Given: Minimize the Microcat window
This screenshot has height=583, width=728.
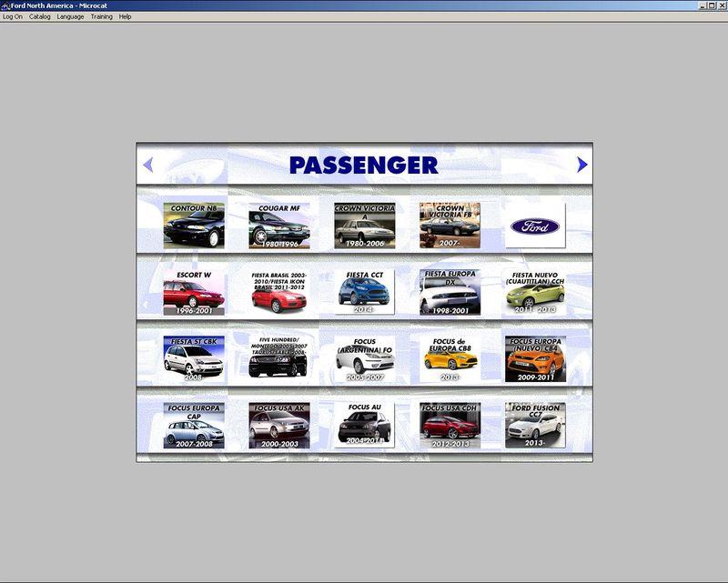Looking at the screenshot, I should point(703,5).
